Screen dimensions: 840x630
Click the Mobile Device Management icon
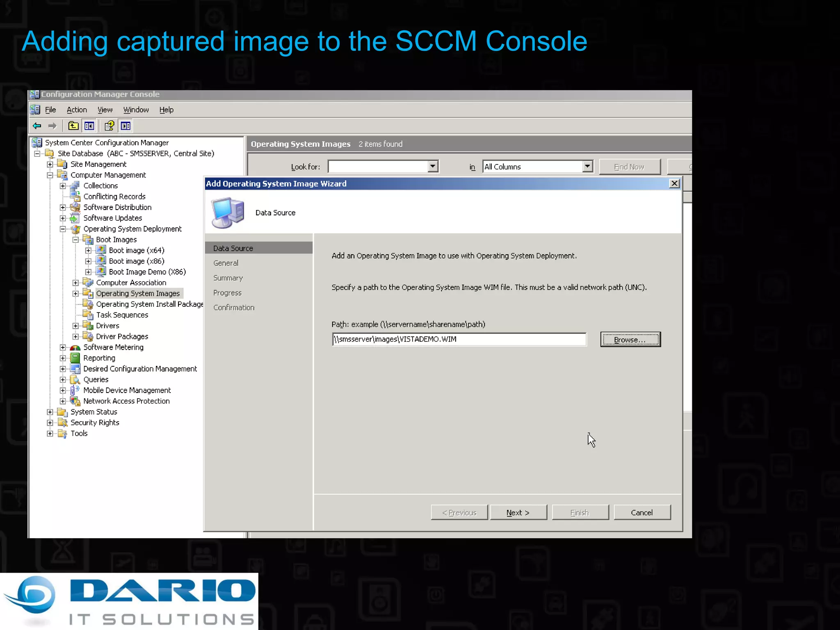(x=75, y=390)
